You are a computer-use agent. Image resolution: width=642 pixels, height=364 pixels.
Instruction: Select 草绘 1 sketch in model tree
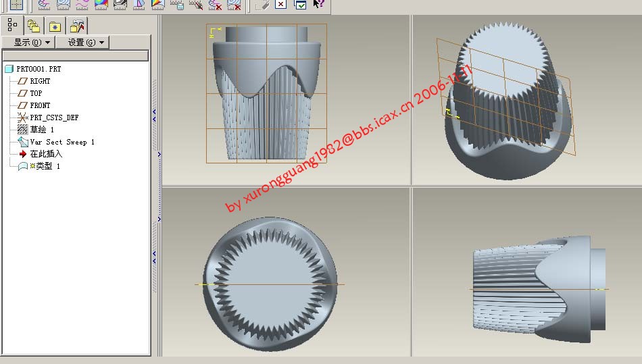(41, 130)
